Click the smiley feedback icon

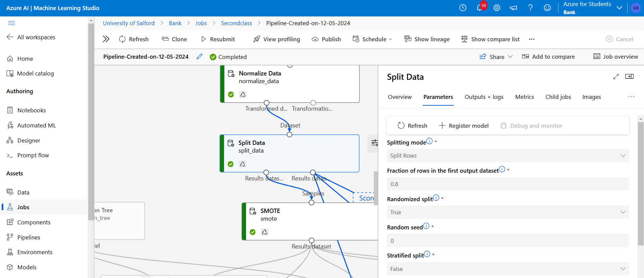point(547,8)
